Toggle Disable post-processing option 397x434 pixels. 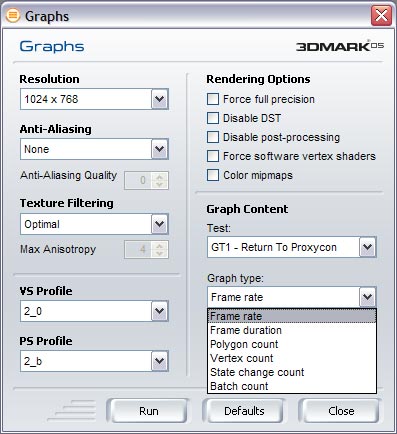tap(213, 137)
